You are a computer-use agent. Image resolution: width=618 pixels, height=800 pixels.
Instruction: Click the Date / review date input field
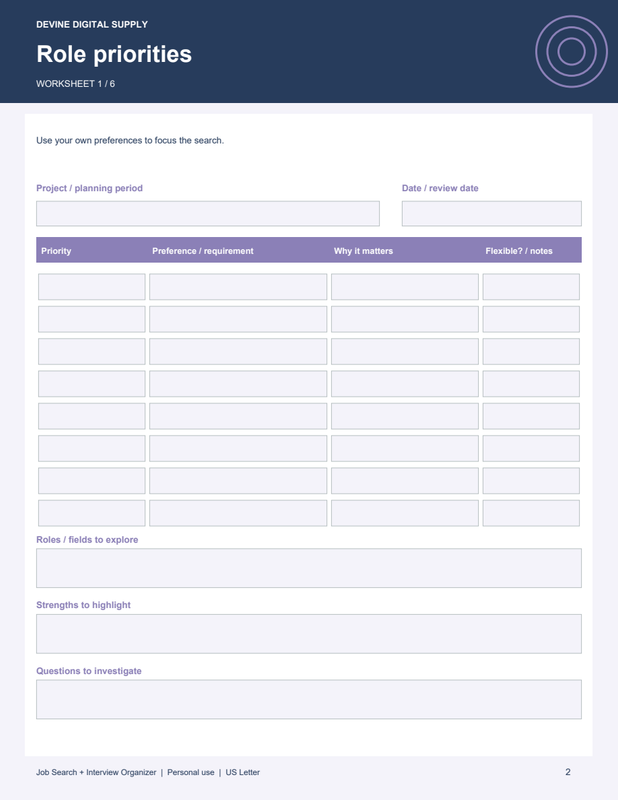click(x=491, y=213)
